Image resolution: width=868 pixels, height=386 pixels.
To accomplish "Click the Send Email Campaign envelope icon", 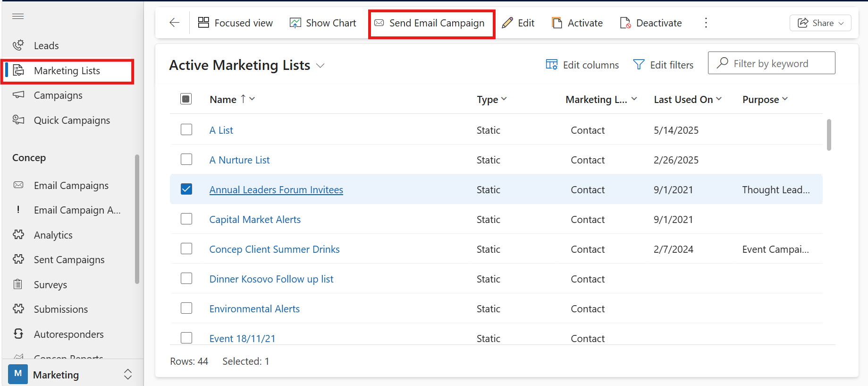I will [x=379, y=23].
